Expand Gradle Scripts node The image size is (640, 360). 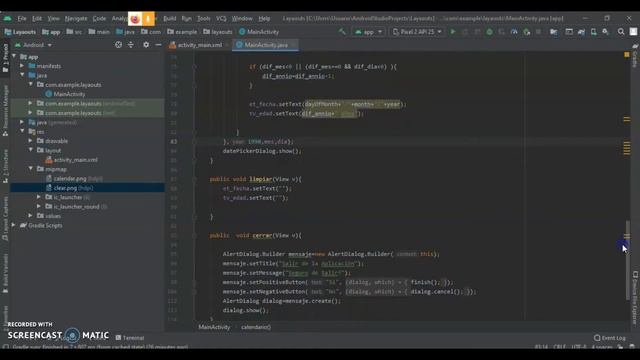(x=14, y=225)
